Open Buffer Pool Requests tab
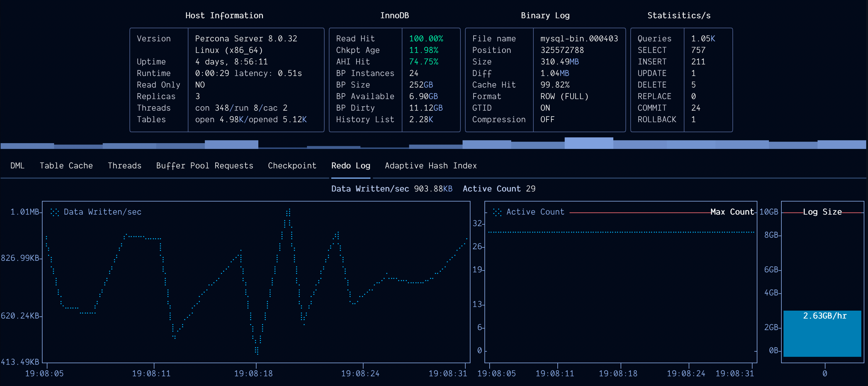 (x=205, y=166)
